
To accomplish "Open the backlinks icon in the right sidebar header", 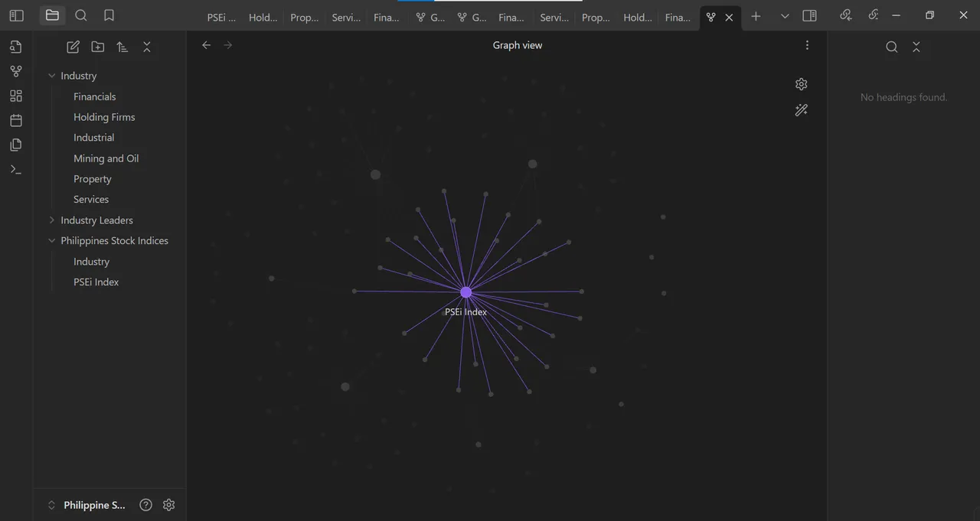I will click(x=846, y=15).
